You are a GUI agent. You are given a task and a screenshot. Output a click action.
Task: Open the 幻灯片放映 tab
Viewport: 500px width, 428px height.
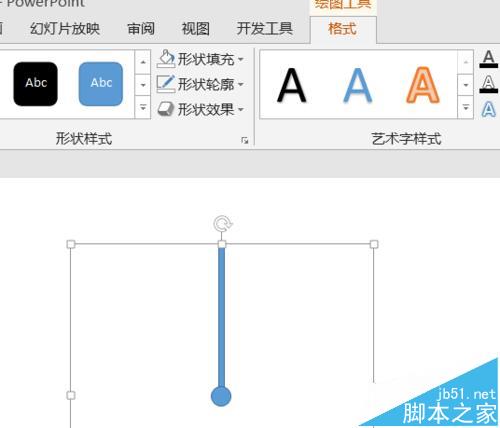pos(65,29)
